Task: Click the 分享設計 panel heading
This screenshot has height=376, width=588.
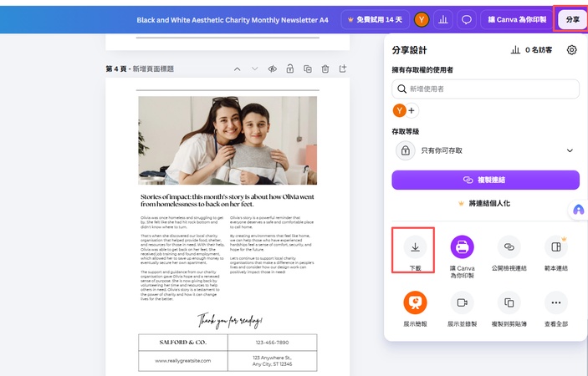Action: coord(409,50)
